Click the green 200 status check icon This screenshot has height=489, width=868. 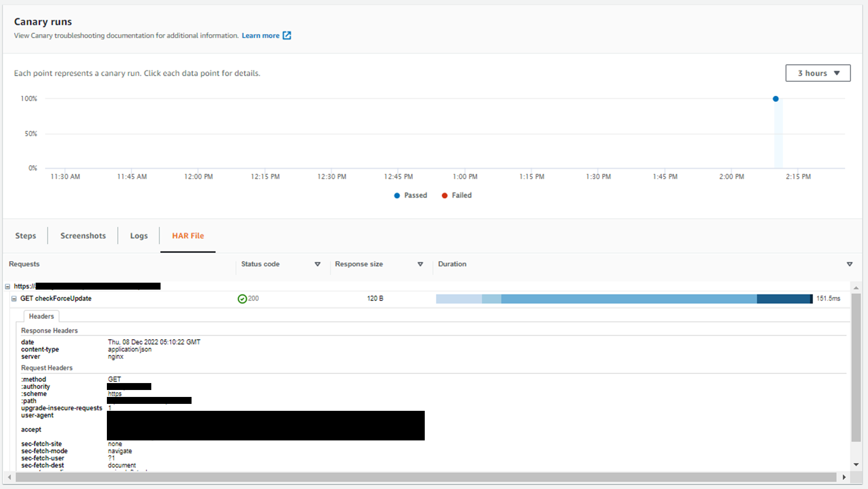click(x=242, y=299)
